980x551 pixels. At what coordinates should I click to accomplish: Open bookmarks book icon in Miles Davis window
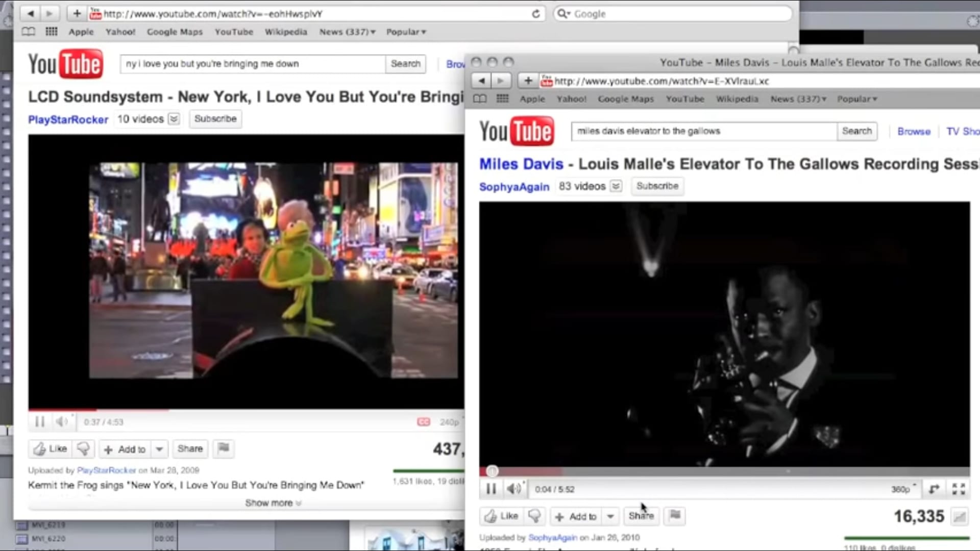click(x=480, y=99)
